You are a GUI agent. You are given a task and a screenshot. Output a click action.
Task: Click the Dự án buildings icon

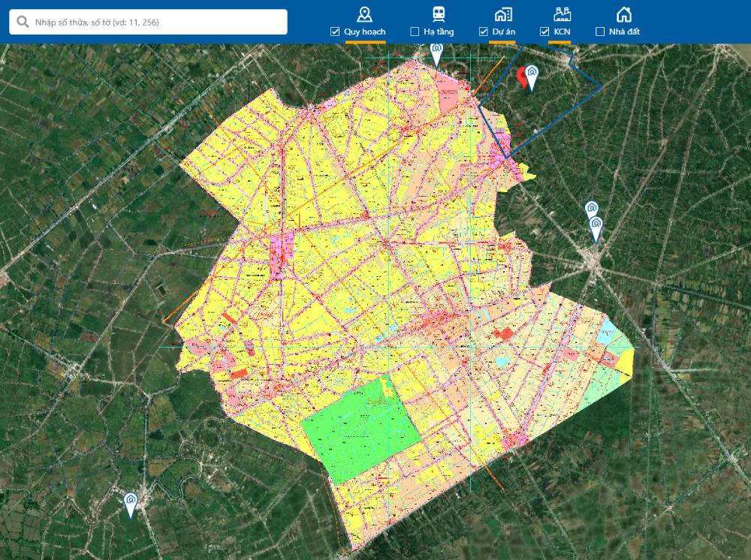point(502,14)
